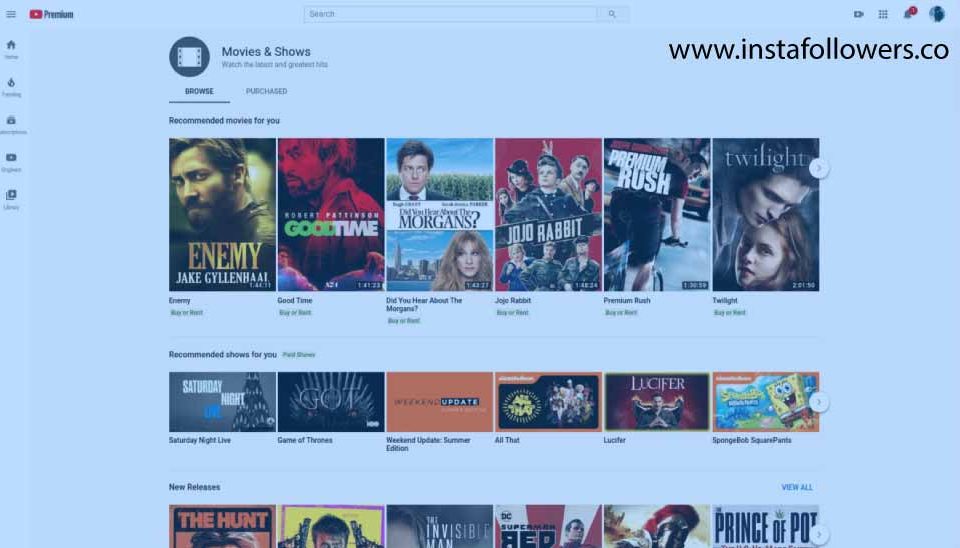Click Buy or Rent under Good Time
The width and height of the screenshot is (960, 548).
pyautogui.click(x=295, y=313)
